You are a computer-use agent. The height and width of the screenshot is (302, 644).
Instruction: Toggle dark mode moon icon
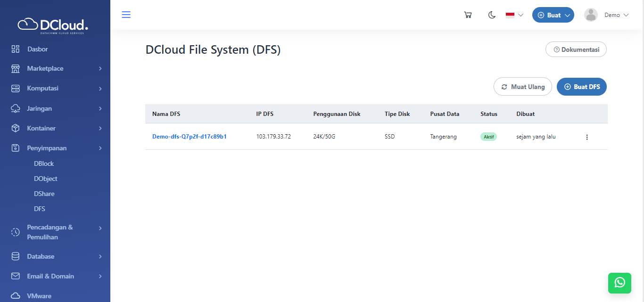coord(492,15)
